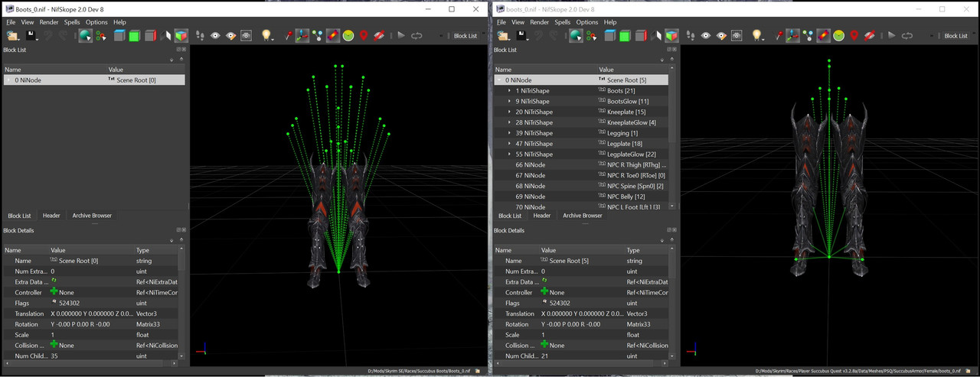Open Help menu in left window
The height and width of the screenshot is (377, 980).
pos(119,22)
